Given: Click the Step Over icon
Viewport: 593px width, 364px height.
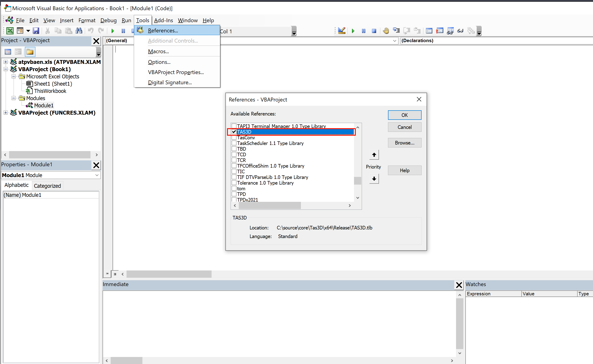Looking at the screenshot, I should point(407,31).
